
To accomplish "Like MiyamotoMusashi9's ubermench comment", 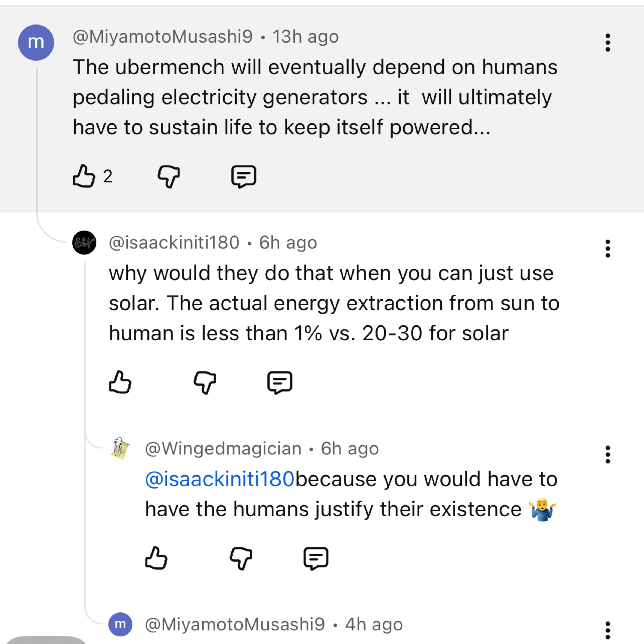I will point(84,176).
